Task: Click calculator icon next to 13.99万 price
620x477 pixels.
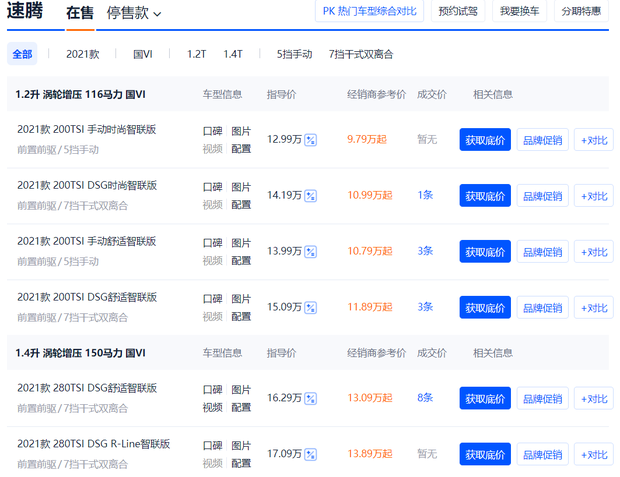Action: click(310, 252)
